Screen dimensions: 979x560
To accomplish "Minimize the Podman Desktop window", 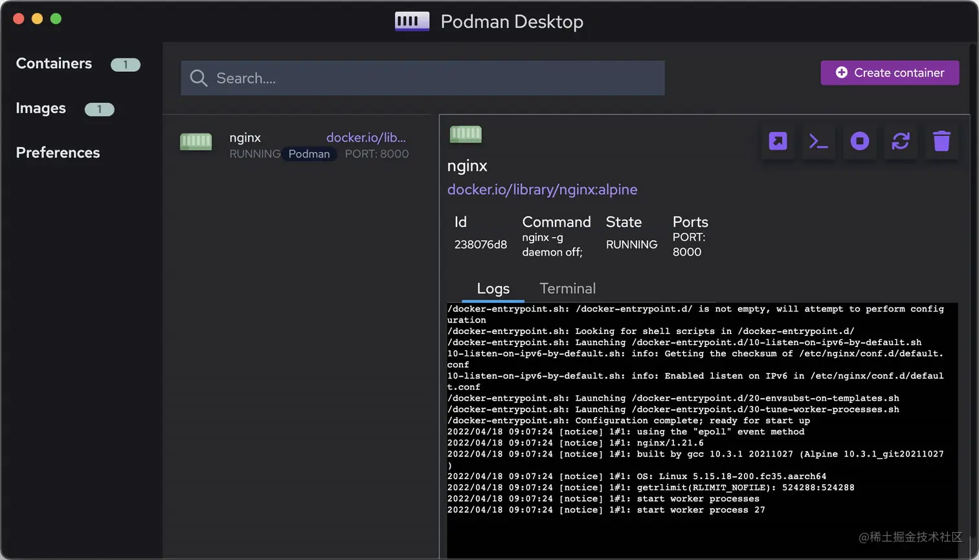I will (x=38, y=19).
